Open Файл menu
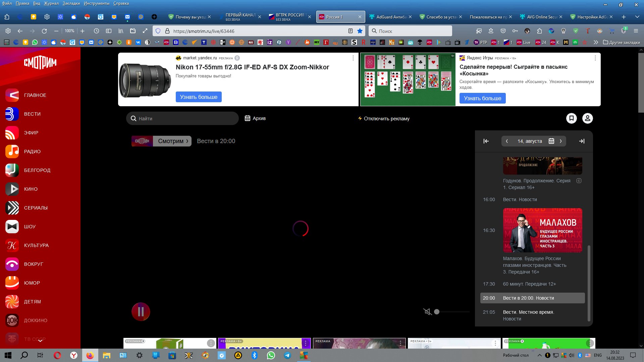This screenshot has height=362, width=644. pos(7,3)
